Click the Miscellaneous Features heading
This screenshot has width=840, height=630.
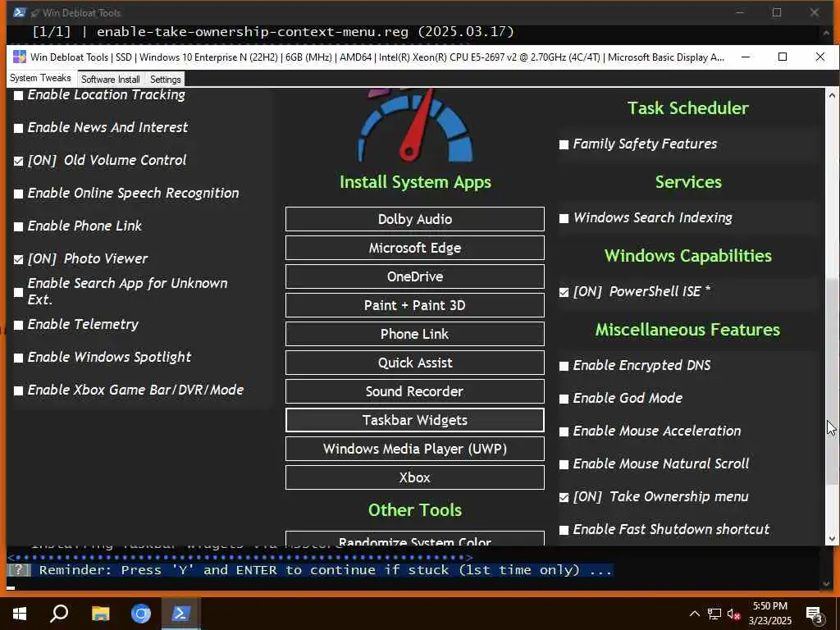[687, 330]
